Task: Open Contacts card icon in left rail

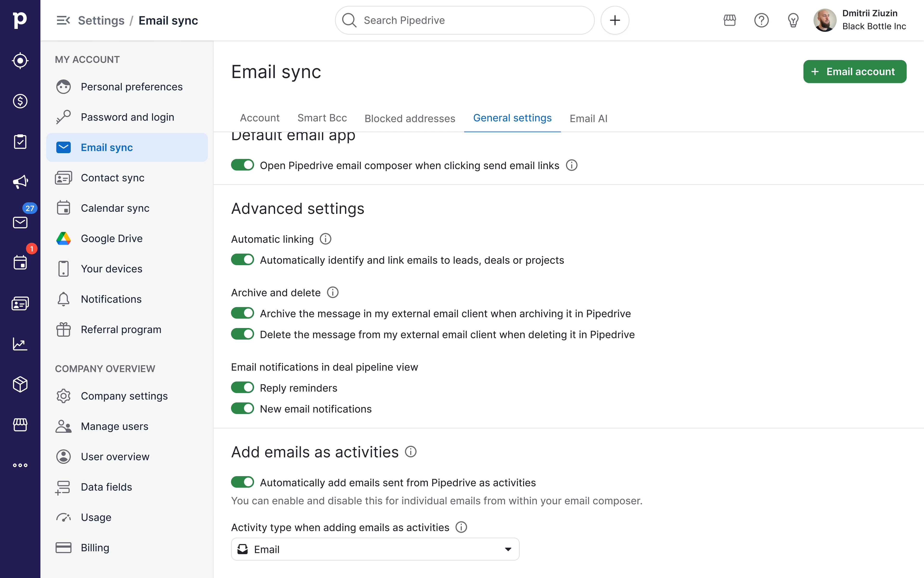Action: (20, 303)
